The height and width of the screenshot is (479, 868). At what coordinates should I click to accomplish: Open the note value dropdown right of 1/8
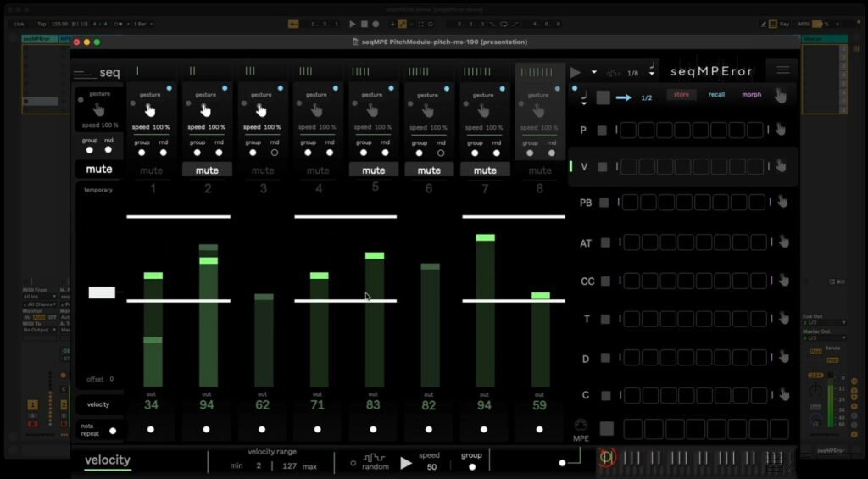(652, 70)
